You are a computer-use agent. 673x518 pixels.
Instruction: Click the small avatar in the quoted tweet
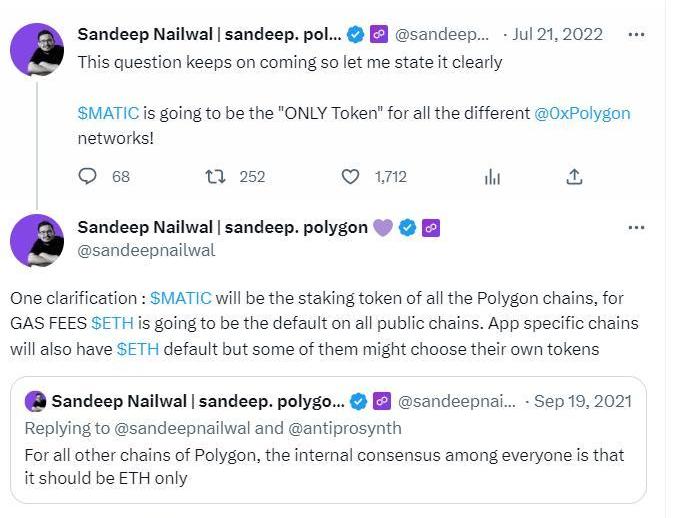click(36, 401)
